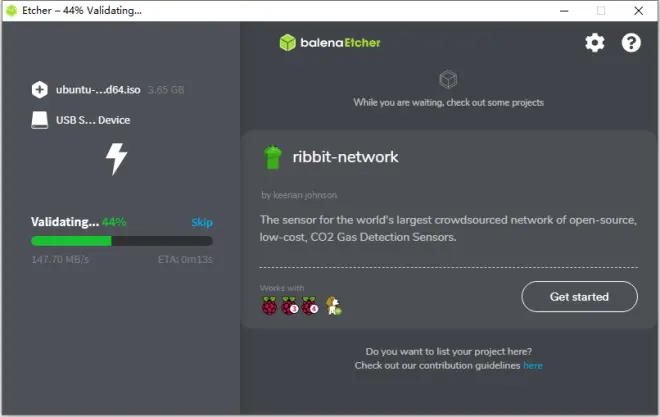
Task: Click the 'Validating...' status label
Action: pos(65,222)
